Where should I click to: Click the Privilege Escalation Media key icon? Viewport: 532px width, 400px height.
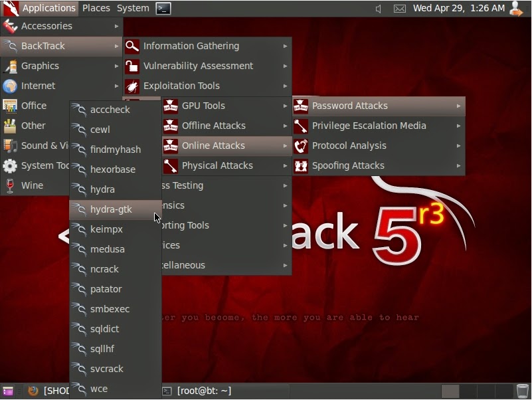(301, 126)
